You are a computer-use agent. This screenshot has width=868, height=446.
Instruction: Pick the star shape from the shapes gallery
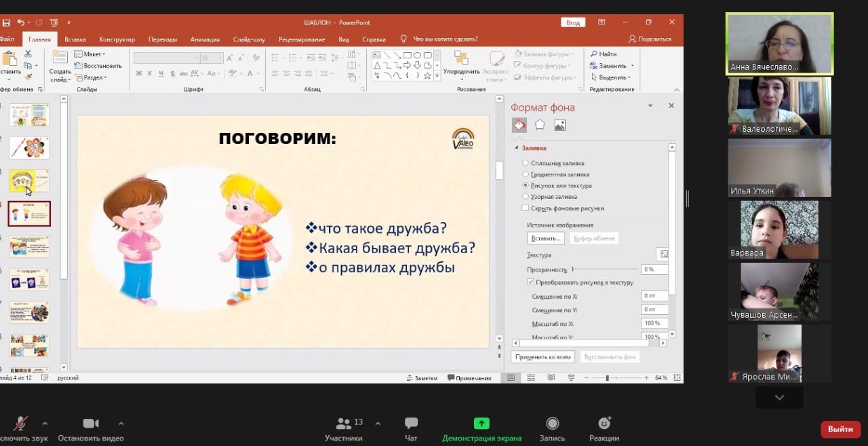click(x=427, y=75)
